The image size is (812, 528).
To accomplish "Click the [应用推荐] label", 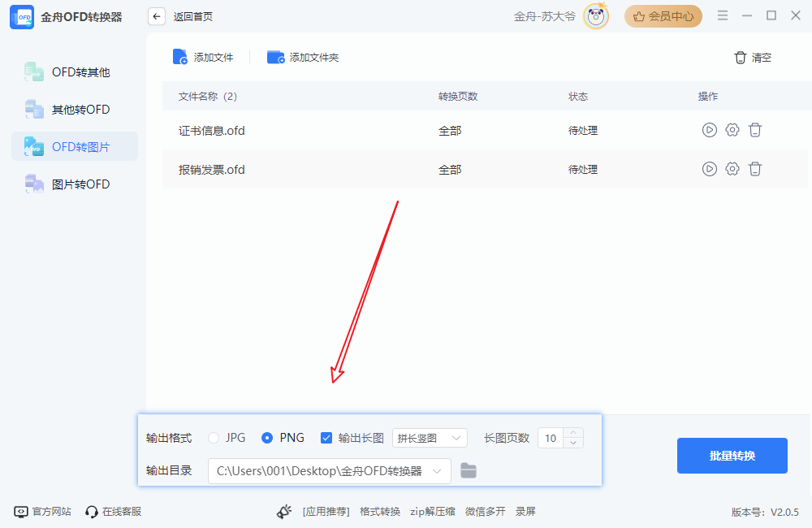I will (326, 512).
